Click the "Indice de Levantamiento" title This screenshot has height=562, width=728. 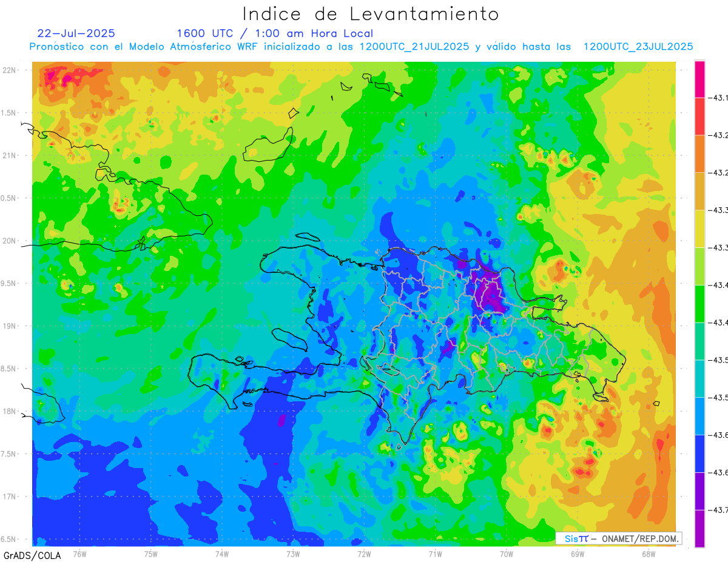tap(371, 14)
